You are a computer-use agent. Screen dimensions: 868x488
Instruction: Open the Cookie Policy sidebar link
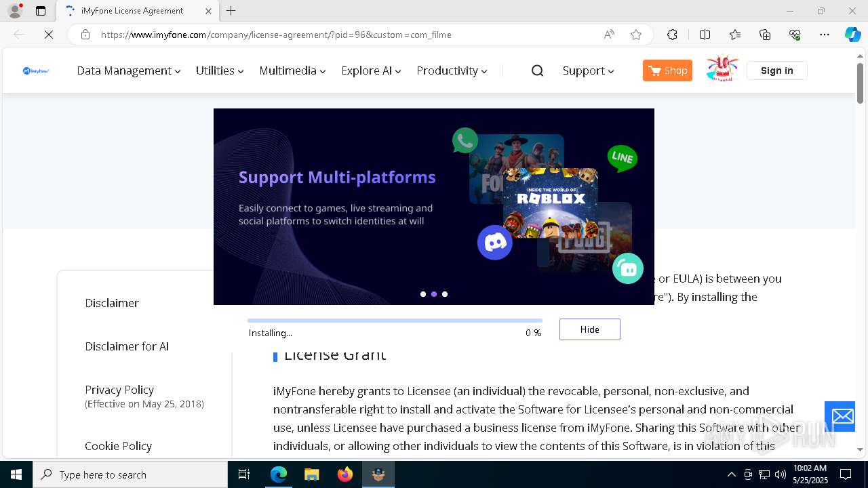[x=118, y=446]
